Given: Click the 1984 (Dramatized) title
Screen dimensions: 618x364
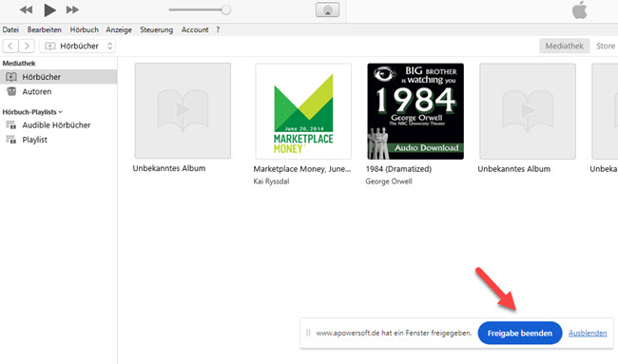Looking at the screenshot, I should tap(398, 169).
